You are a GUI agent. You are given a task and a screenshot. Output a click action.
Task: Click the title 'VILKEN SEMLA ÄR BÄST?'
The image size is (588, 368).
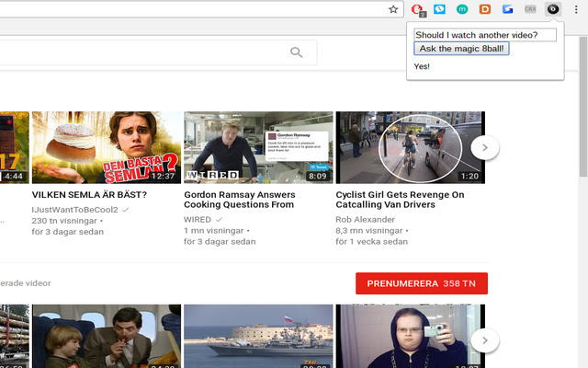[x=89, y=195]
